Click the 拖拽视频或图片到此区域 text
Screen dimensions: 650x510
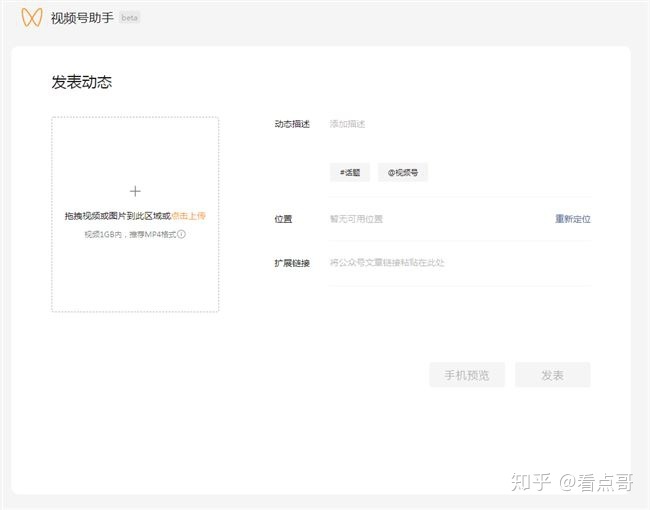[118, 216]
